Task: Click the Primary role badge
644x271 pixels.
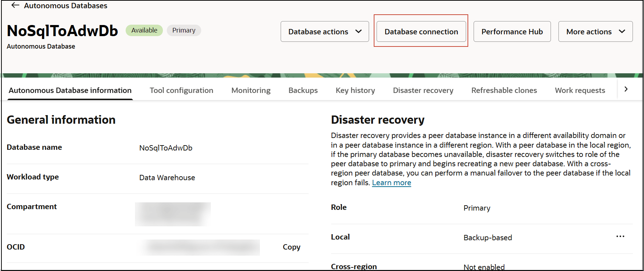Action: click(x=184, y=30)
